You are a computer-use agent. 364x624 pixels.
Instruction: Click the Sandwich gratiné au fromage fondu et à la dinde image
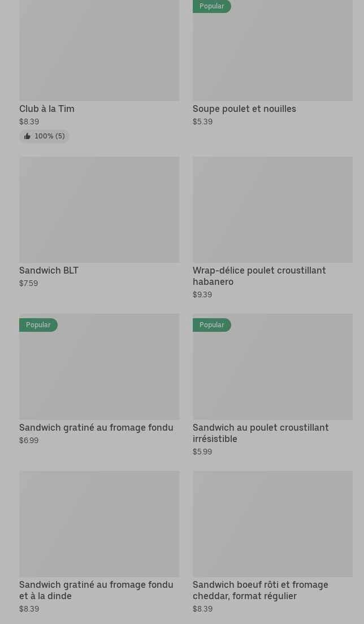[99, 523]
